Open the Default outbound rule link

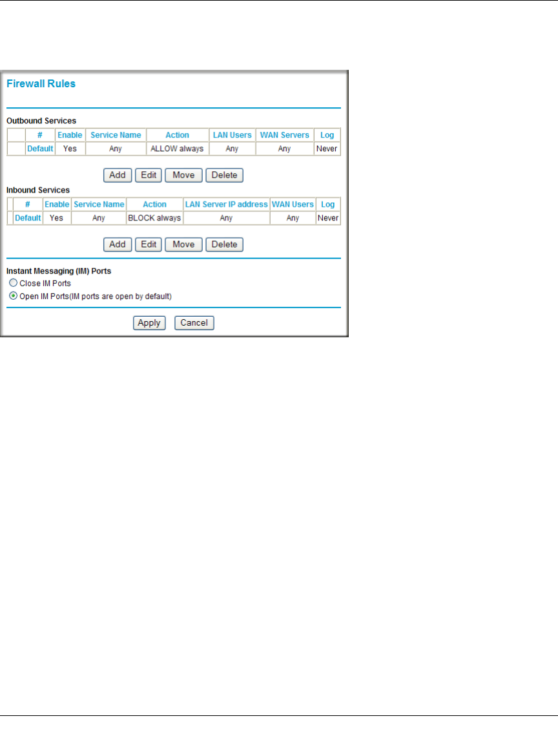[40, 149]
